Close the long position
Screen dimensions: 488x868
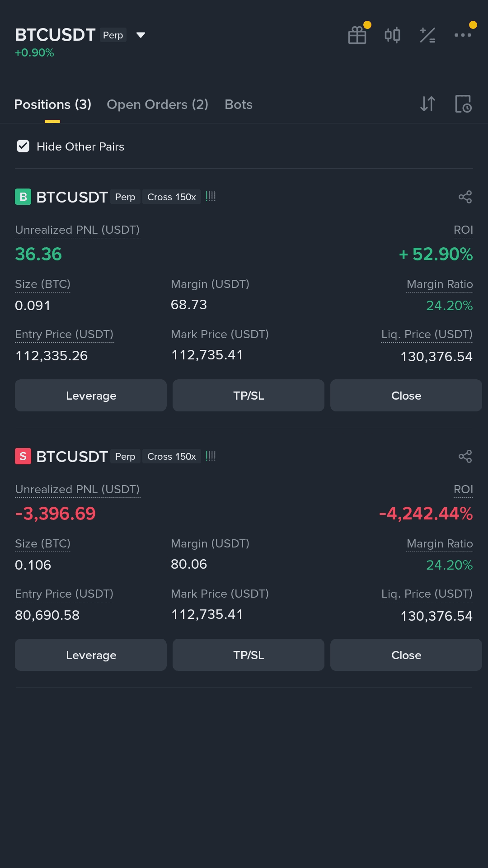coord(406,396)
